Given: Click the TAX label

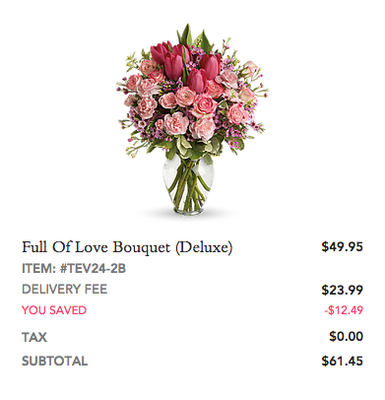Looking at the screenshot, I should [x=34, y=337].
